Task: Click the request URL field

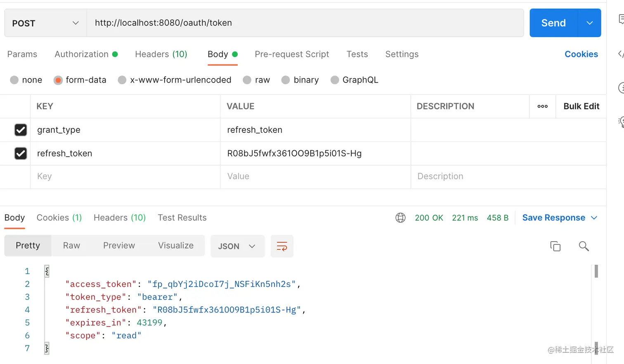Action: [x=305, y=23]
